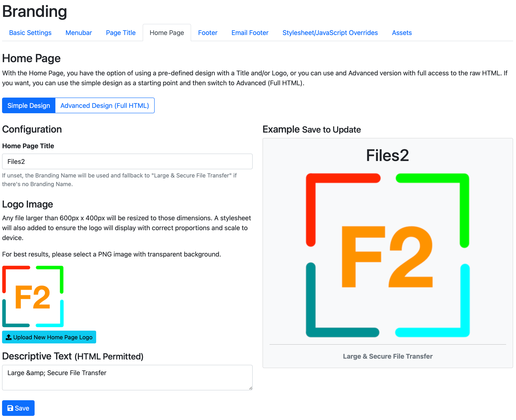Open the Home Page tab dropdown
The width and height of the screenshot is (516, 420).
pos(166,33)
